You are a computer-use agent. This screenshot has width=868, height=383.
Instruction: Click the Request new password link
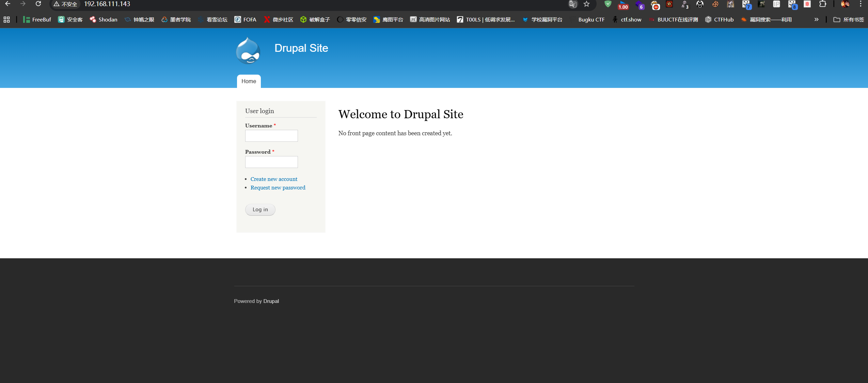click(278, 187)
